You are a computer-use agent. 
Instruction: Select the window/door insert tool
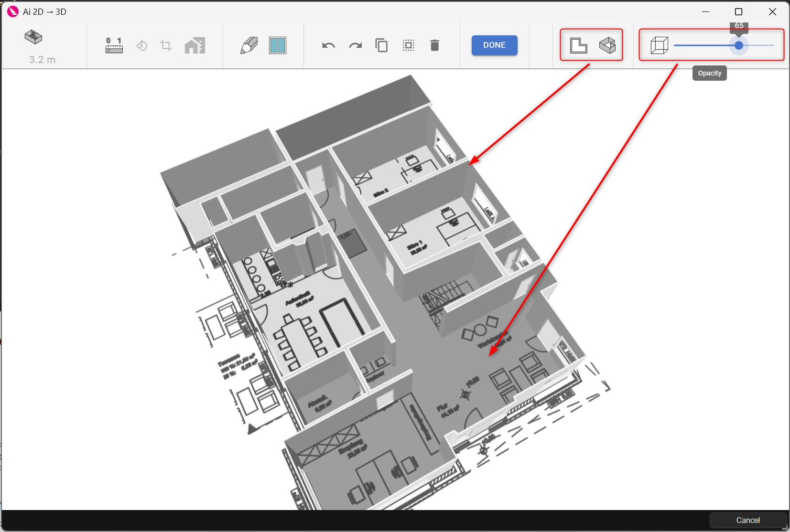coord(278,45)
